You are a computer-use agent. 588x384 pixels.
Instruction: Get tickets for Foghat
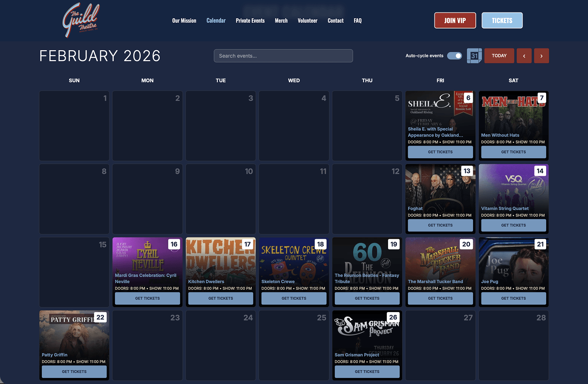pos(440,225)
